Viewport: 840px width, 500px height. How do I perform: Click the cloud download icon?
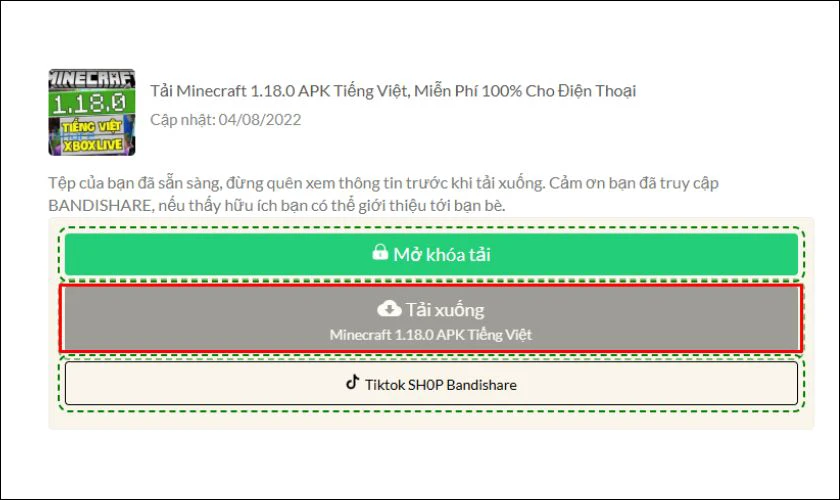pyautogui.click(x=390, y=308)
